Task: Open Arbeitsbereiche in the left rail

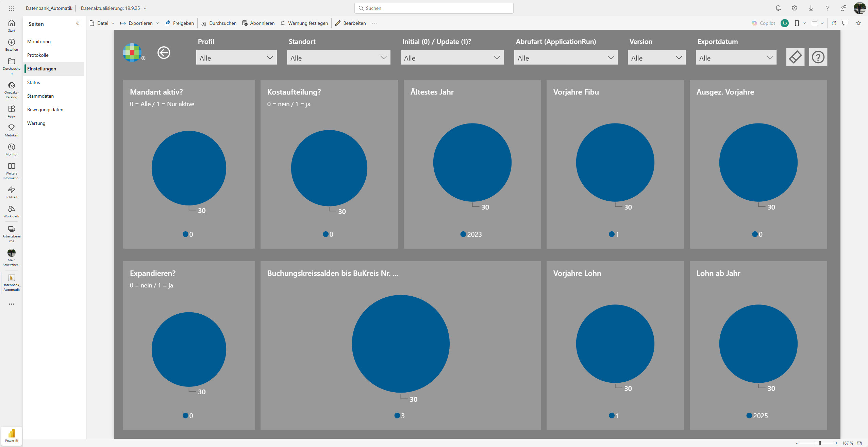Action: point(12,233)
